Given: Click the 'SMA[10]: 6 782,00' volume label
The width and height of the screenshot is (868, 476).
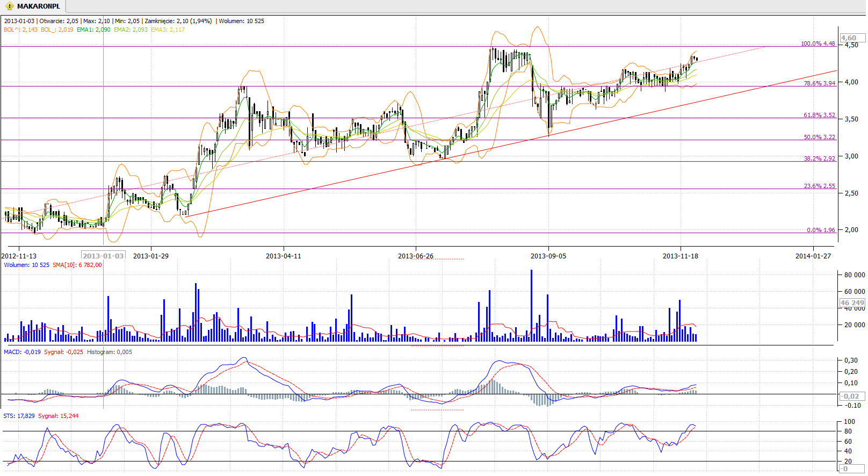Looking at the screenshot, I should pos(77,265).
